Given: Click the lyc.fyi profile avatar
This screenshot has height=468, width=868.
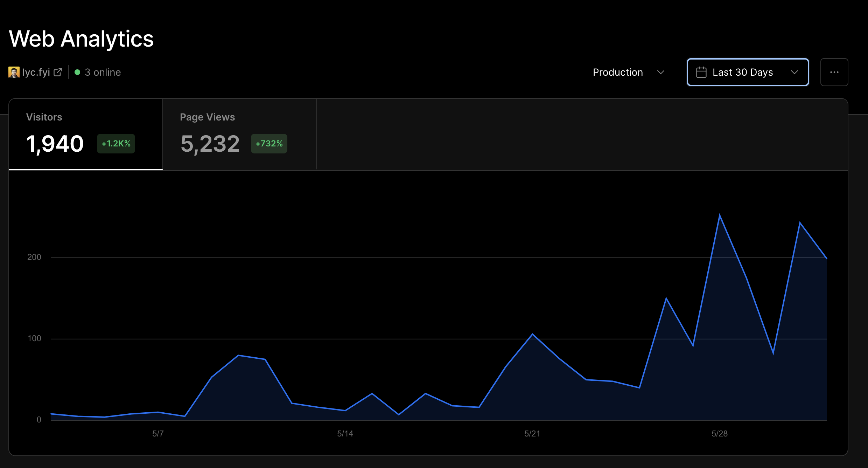Looking at the screenshot, I should tap(14, 72).
